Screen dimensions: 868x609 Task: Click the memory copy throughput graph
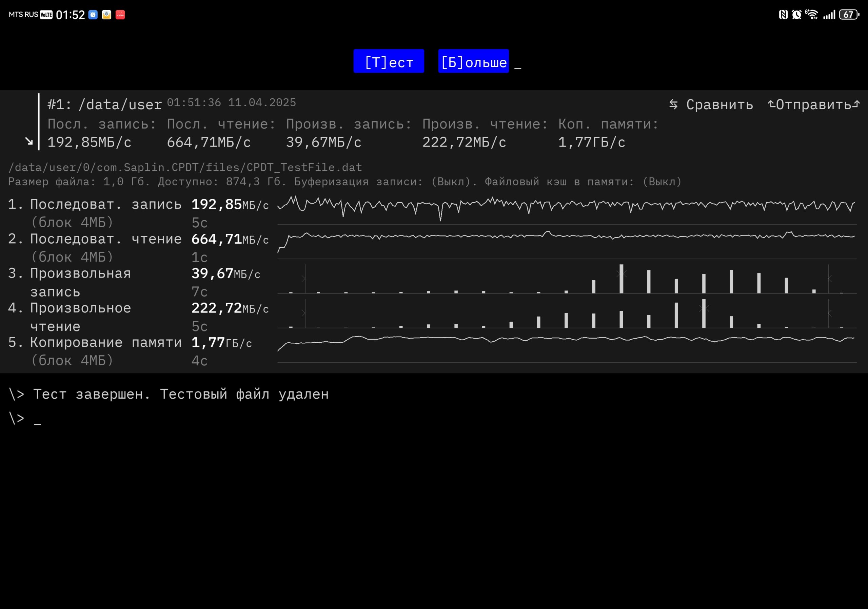567,348
